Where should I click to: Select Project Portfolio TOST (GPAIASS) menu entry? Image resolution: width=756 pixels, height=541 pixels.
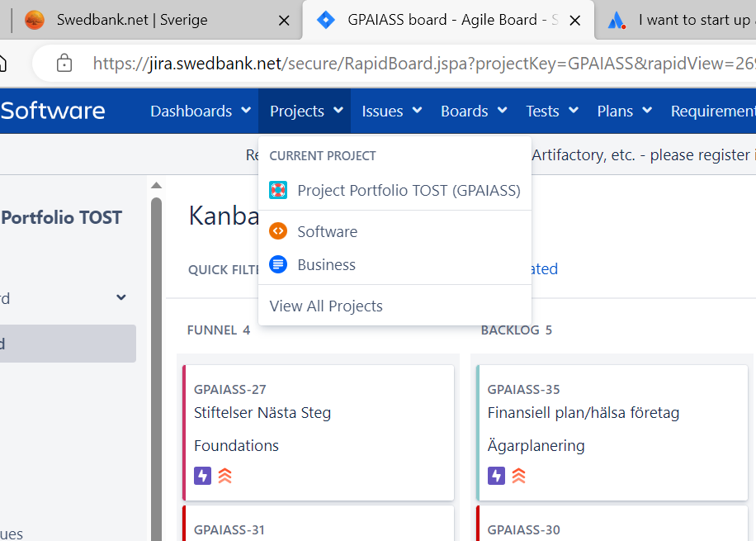395,190
